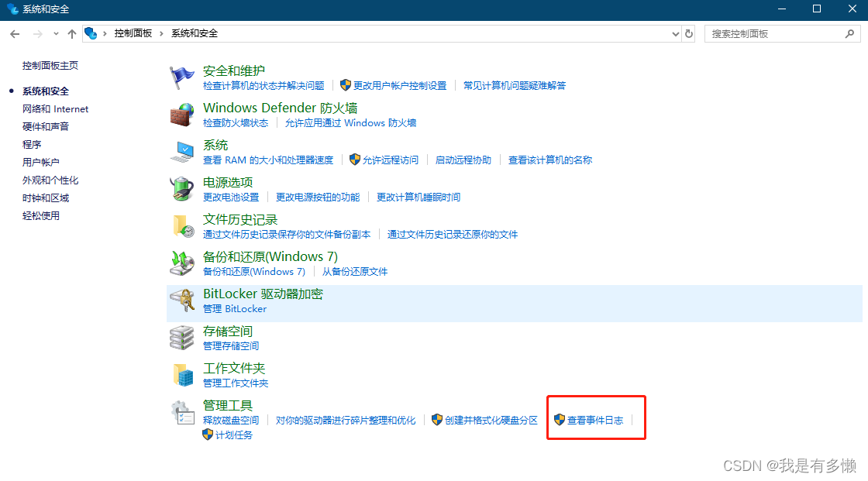Click 更改计算机睡眠时间 link
Image resolution: width=868 pixels, height=481 pixels.
(x=418, y=197)
